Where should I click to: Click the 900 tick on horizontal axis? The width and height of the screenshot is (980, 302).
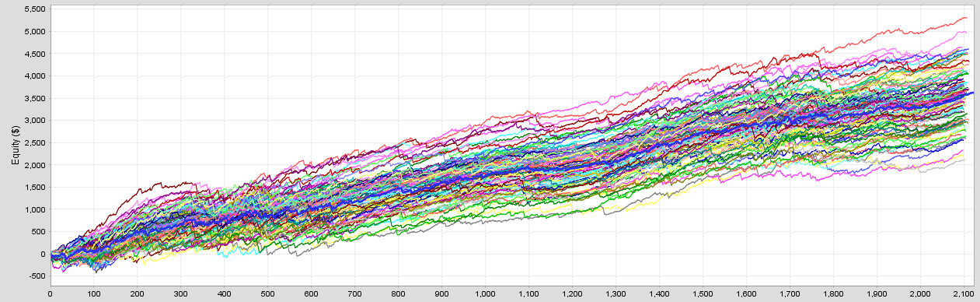tap(441, 295)
